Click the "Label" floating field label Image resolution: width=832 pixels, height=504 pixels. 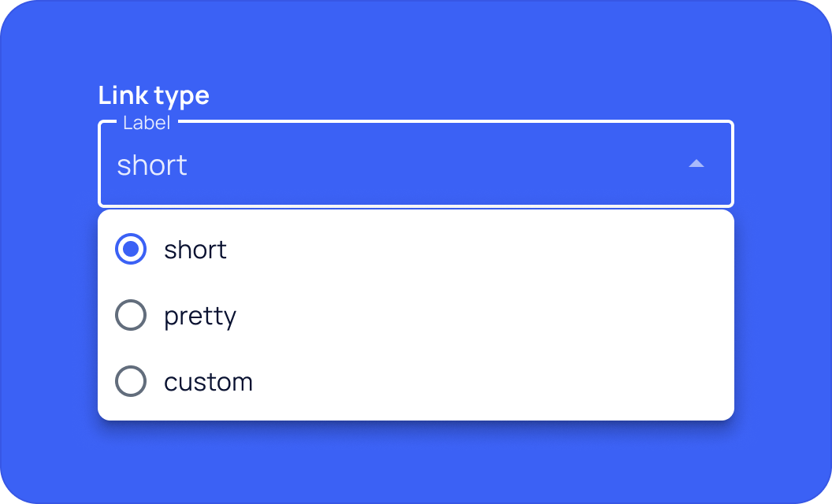tap(147, 123)
